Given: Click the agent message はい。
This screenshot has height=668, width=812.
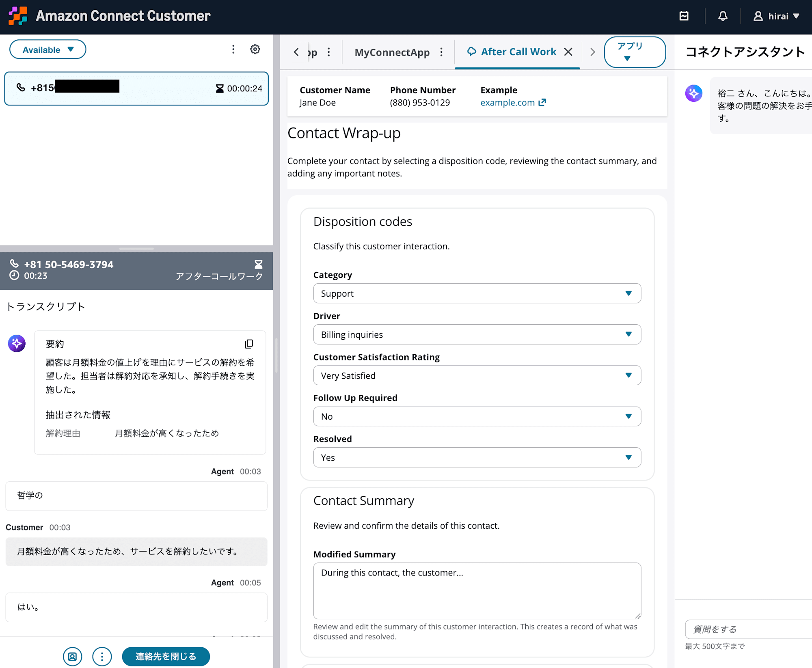Looking at the screenshot, I should point(136,607).
